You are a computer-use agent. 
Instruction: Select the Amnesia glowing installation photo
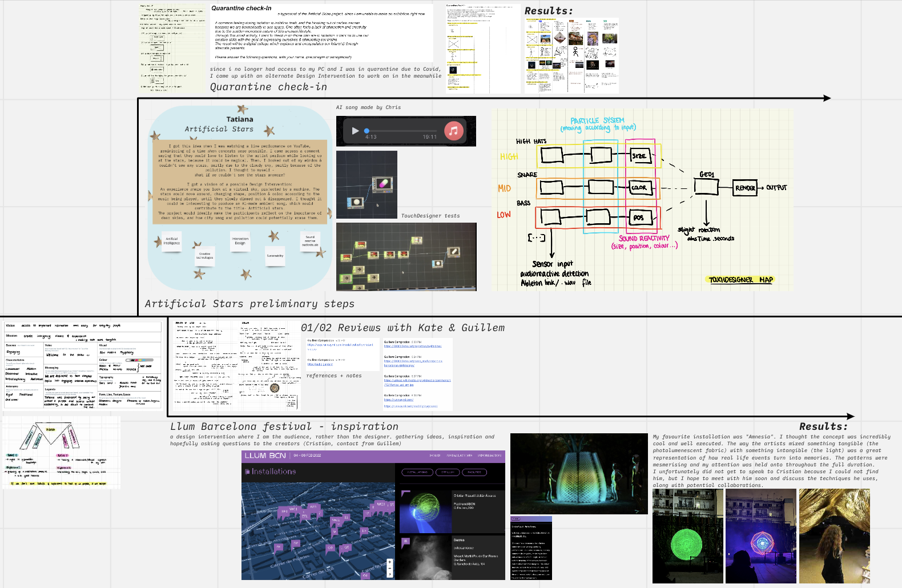[x=579, y=474]
